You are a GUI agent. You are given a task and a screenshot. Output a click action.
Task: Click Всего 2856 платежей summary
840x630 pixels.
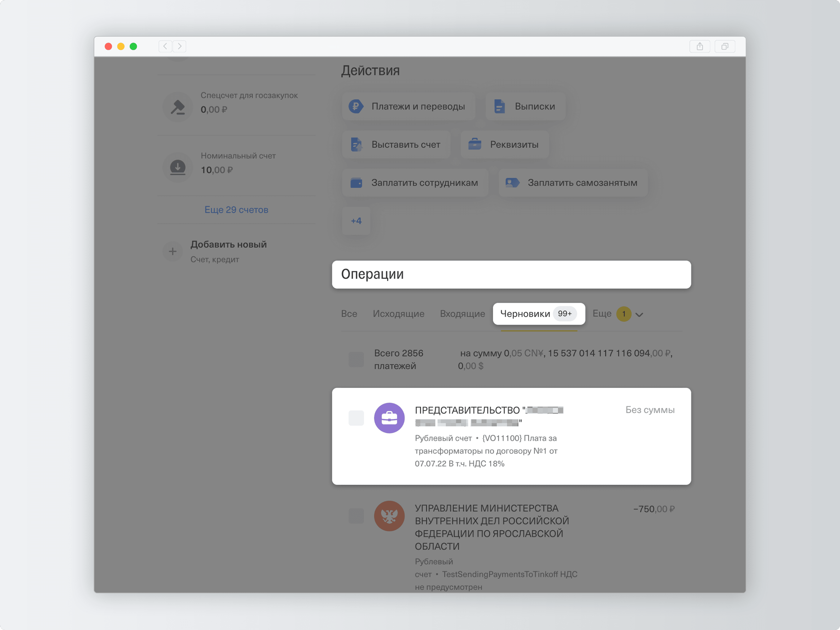[398, 359]
